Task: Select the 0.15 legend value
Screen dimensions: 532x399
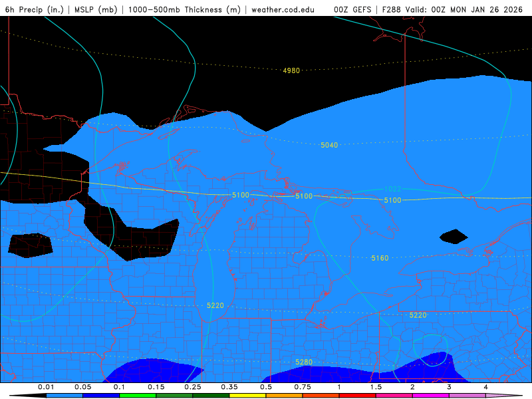Action: tap(156, 387)
